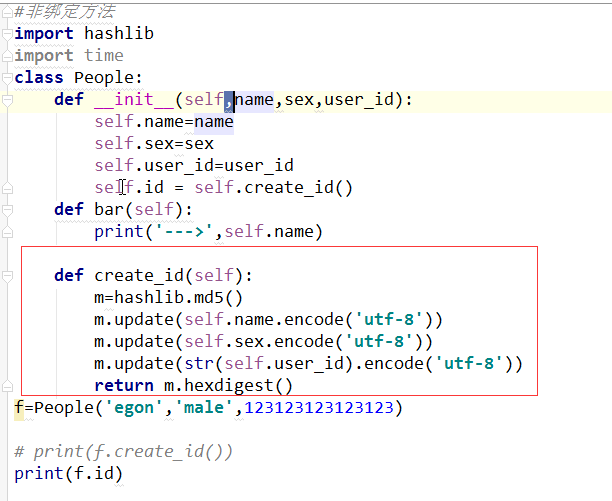Click the 'male' string argument
The height and width of the screenshot is (501, 612).
204,408
